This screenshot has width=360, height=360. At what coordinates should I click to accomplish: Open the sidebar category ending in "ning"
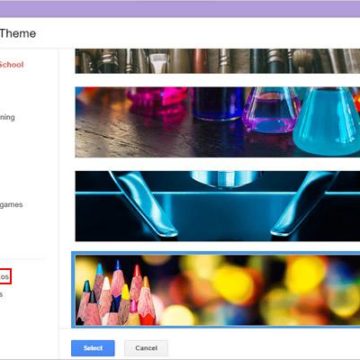point(7,117)
